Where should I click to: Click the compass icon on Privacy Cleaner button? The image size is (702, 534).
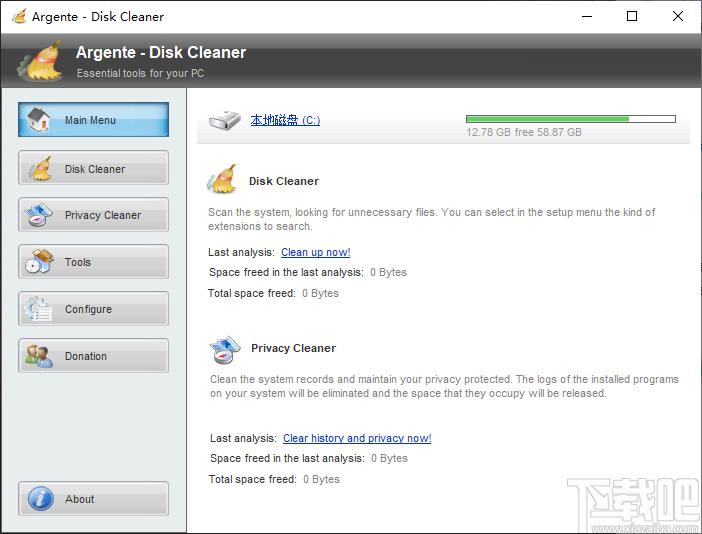[39, 215]
